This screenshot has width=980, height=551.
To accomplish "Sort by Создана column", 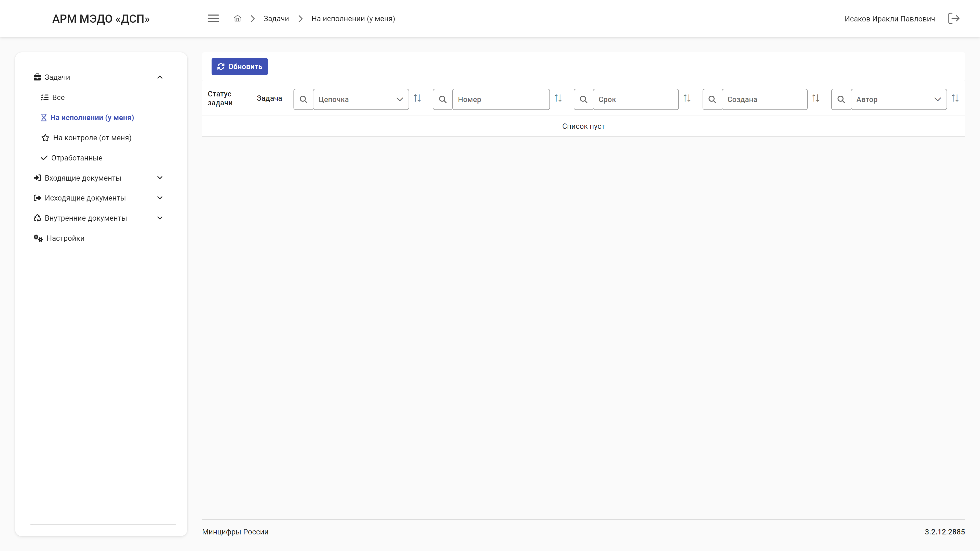I will click(816, 98).
